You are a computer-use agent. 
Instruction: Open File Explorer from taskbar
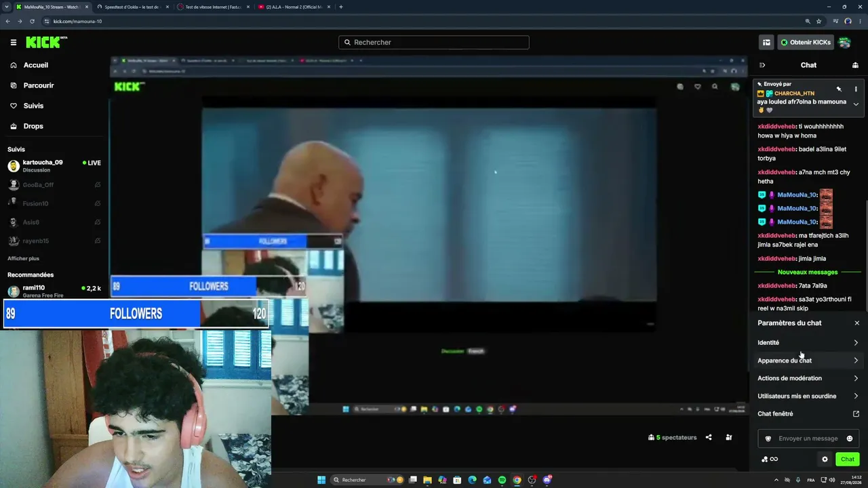point(427,480)
